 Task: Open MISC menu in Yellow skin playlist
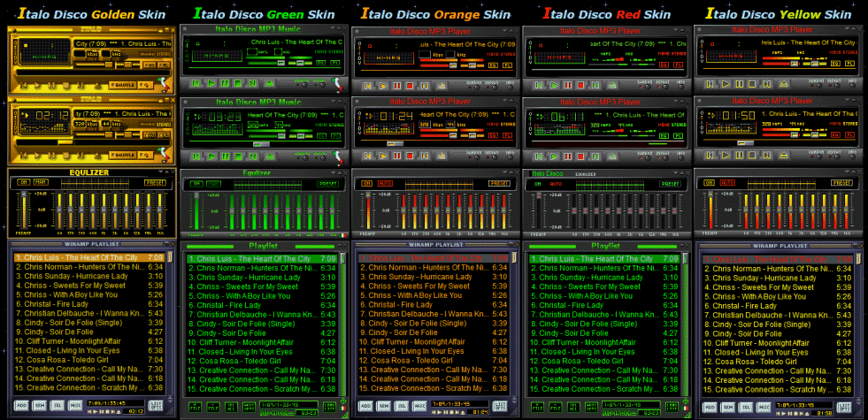point(764,406)
